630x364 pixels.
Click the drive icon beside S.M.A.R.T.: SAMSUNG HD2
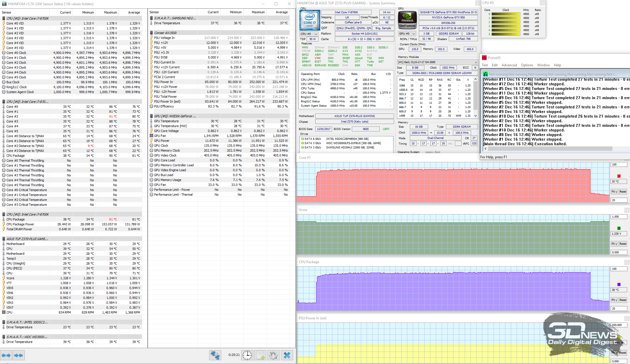(151, 18)
